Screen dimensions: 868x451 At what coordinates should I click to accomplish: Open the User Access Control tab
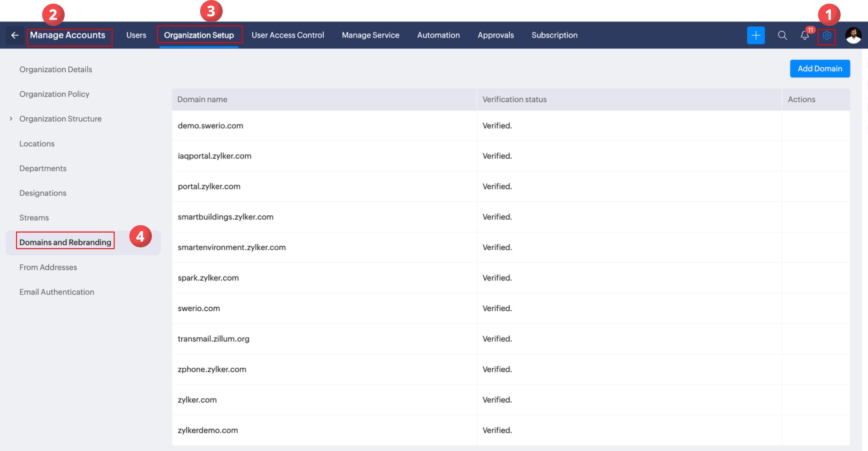(288, 35)
